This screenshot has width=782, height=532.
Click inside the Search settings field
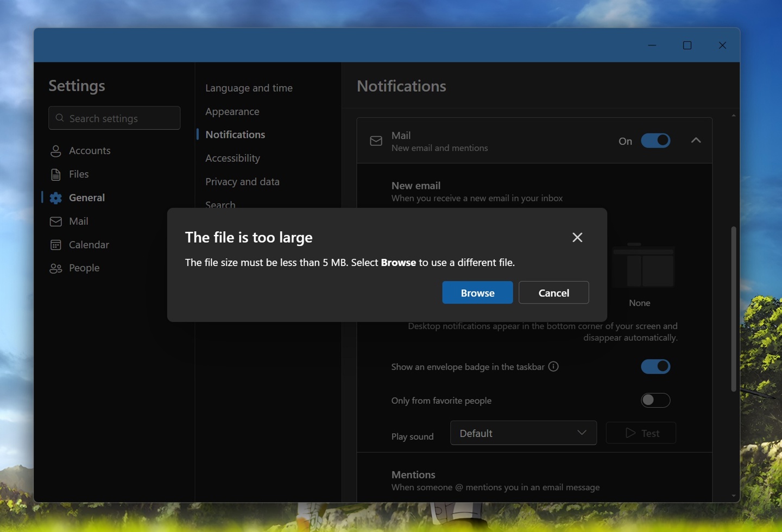coord(114,118)
